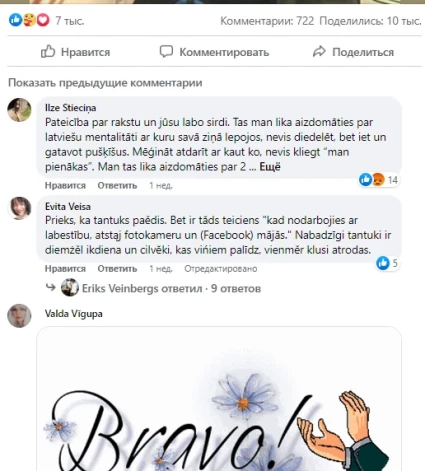
Task: Reply to Ilze Stieciņa's comment
Action: click(117, 185)
